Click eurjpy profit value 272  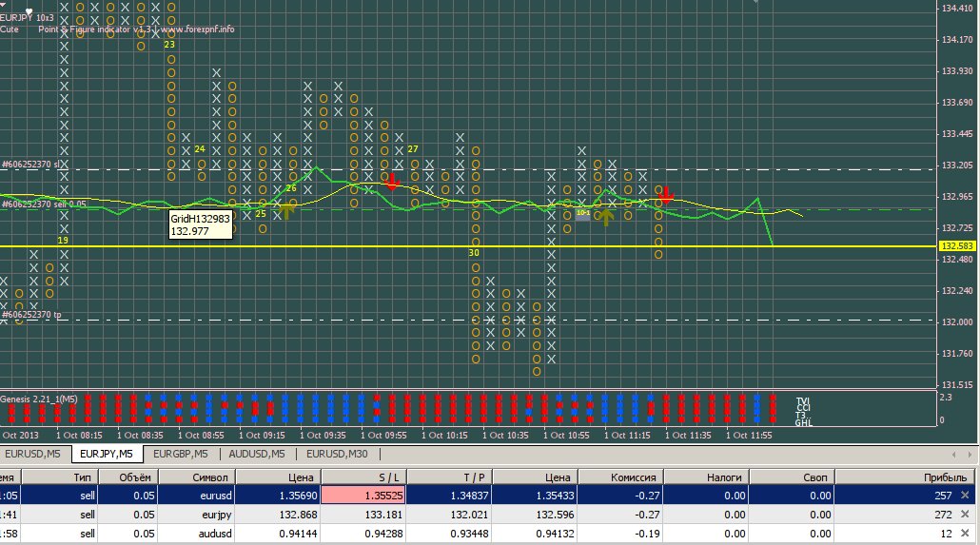pyautogui.click(x=943, y=515)
